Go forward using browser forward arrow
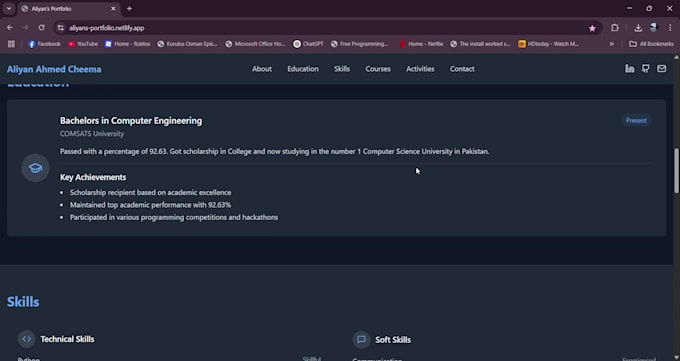The width and height of the screenshot is (680, 361). coord(26,28)
